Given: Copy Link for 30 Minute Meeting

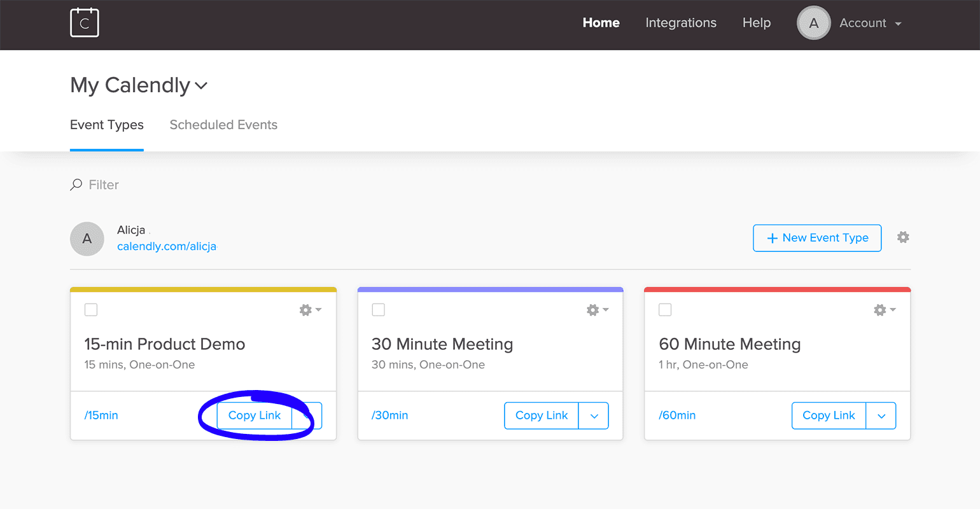Looking at the screenshot, I should pyautogui.click(x=542, y=415).
